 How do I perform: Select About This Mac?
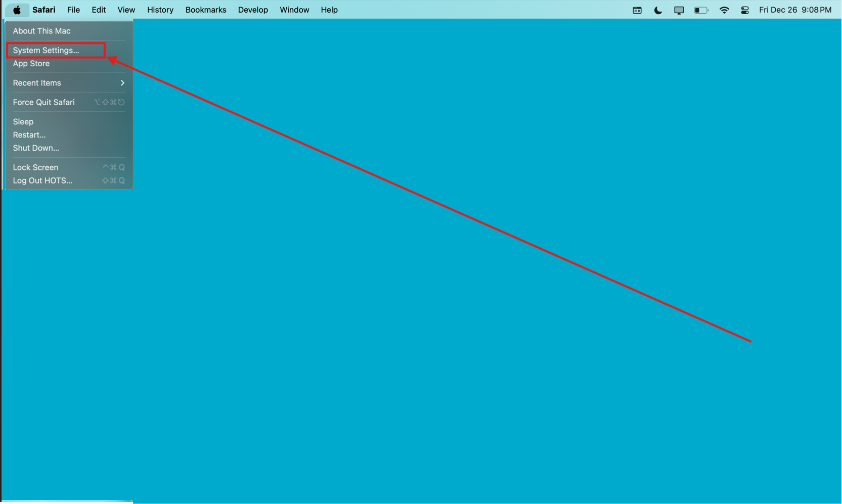click(x=41, y=31)
